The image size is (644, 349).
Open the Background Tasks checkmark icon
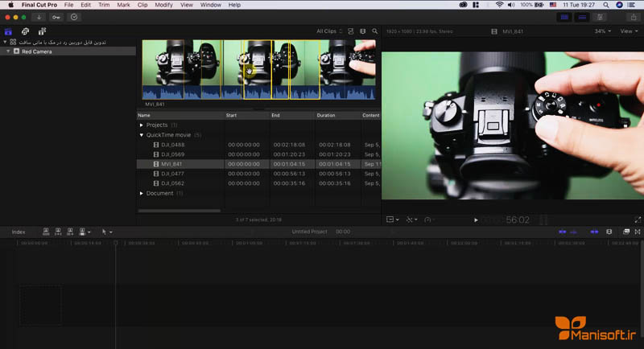(74, 17)
